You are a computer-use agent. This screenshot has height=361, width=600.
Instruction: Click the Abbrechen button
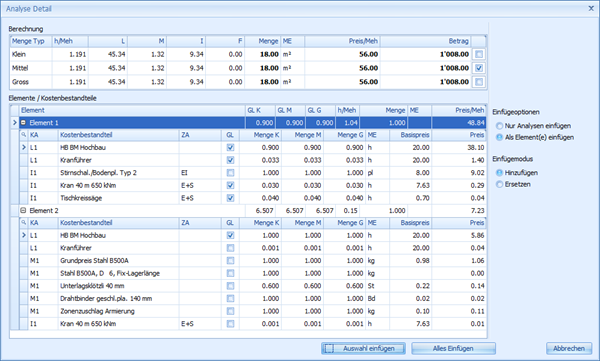click(569, 348)
